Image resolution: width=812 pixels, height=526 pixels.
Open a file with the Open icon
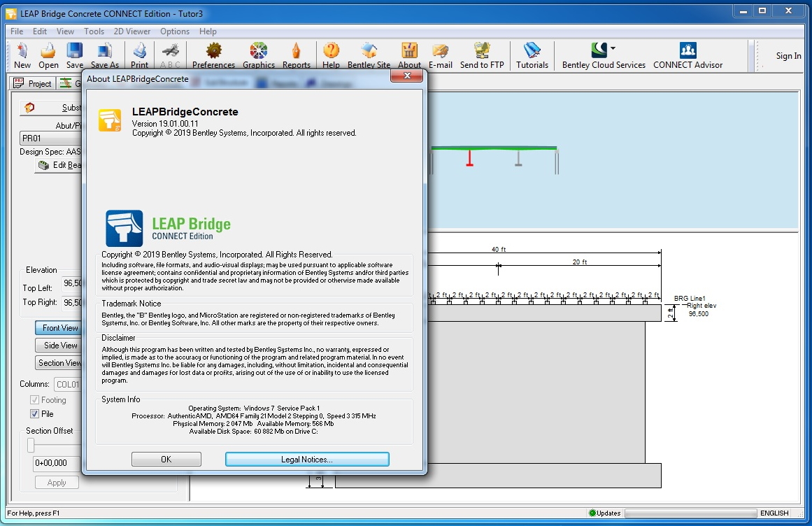pyautogui.click(x=48, y=56)
